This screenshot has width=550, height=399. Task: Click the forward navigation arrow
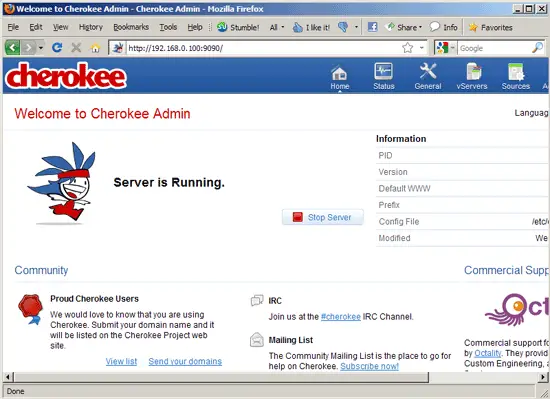pyautogui.click(x=28, y=47)
